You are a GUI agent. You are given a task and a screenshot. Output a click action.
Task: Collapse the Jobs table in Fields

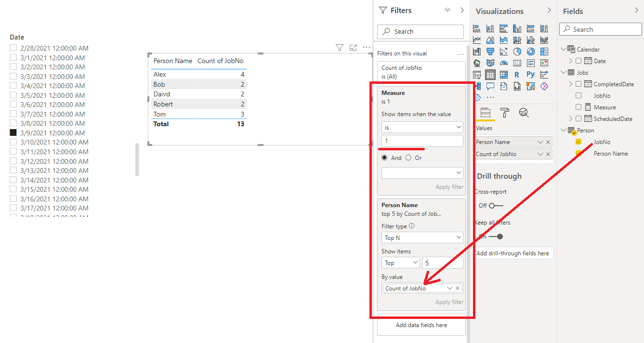564,72
